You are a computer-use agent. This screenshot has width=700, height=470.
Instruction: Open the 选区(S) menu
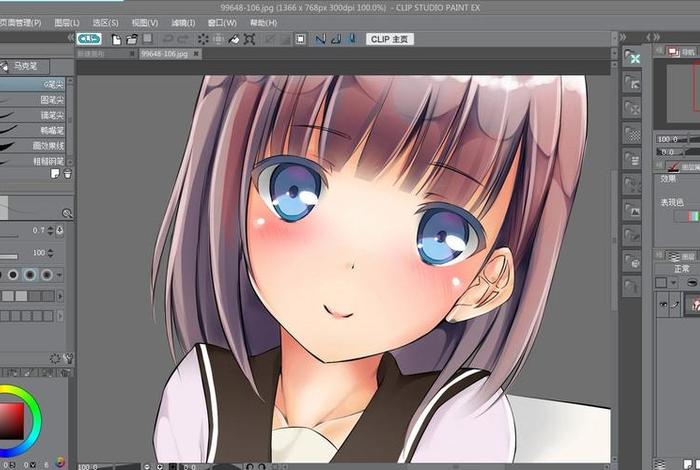(105, 23)
